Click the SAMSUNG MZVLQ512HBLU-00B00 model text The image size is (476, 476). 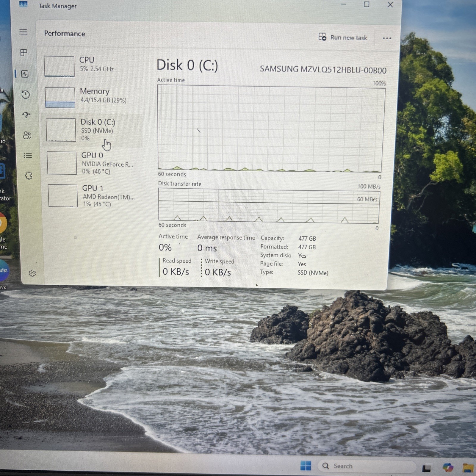click(x=323, y=70)
